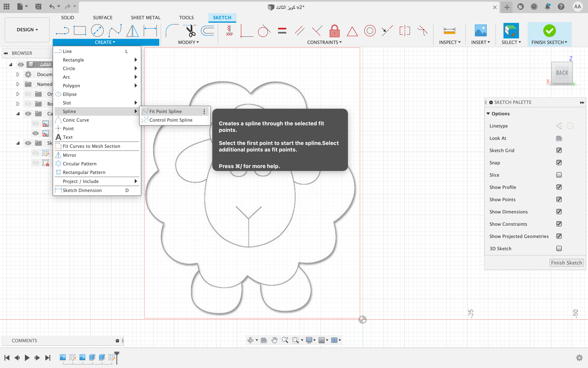This screenshot has width=588, height=368.
Task: Expand the Named Views tree node
Action: point(18,84)
